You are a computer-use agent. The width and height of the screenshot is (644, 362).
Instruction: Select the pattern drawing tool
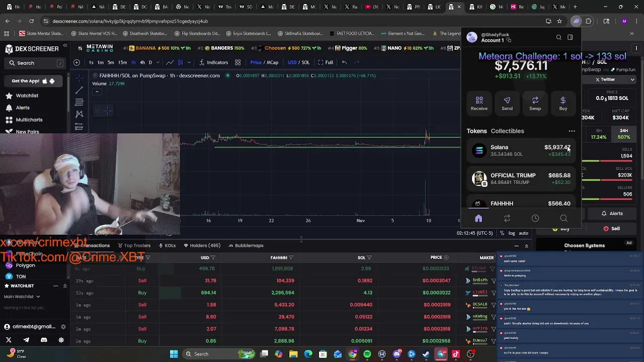pyautogui.click(x=79, y=114)
